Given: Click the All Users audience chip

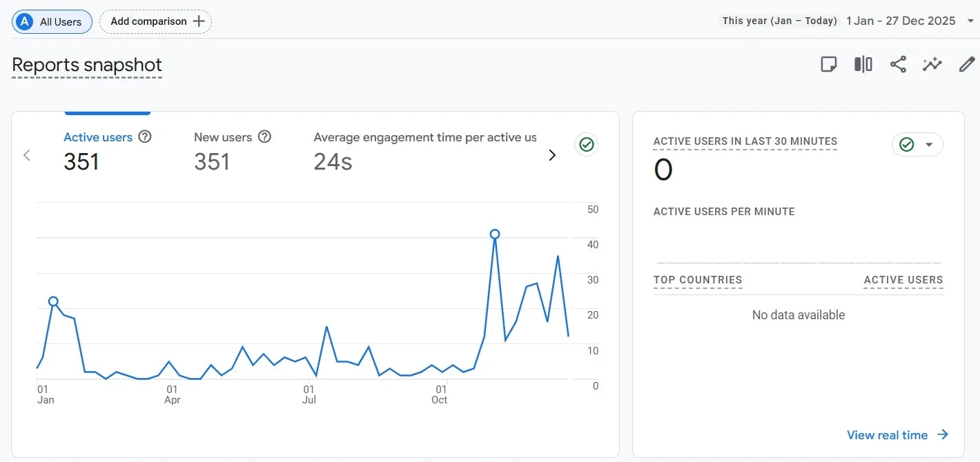Looking at the screenshot, I should [x=51, y=21].
